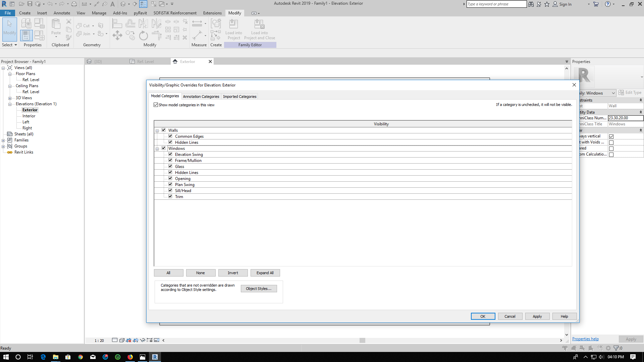Click the Save icon on the Quick Access Toolbar
Image resolution: width=644 pixels, height=362 pixels.
[31, 4]
